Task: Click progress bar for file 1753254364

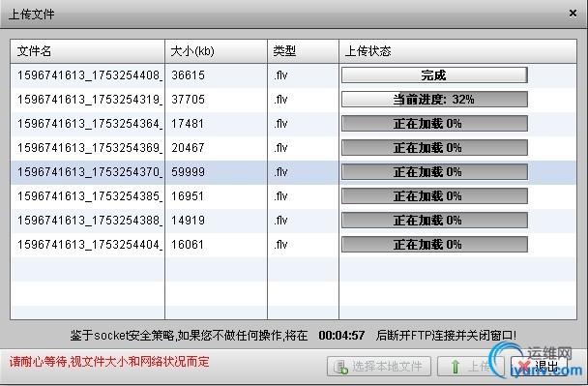Action: [434, 124]
